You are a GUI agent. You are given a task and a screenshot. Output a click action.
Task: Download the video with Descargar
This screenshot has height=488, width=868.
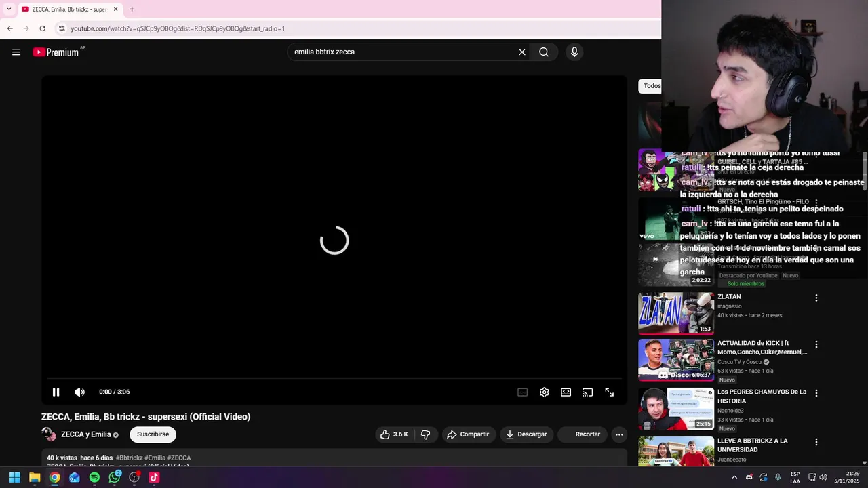tap(526, 434)
